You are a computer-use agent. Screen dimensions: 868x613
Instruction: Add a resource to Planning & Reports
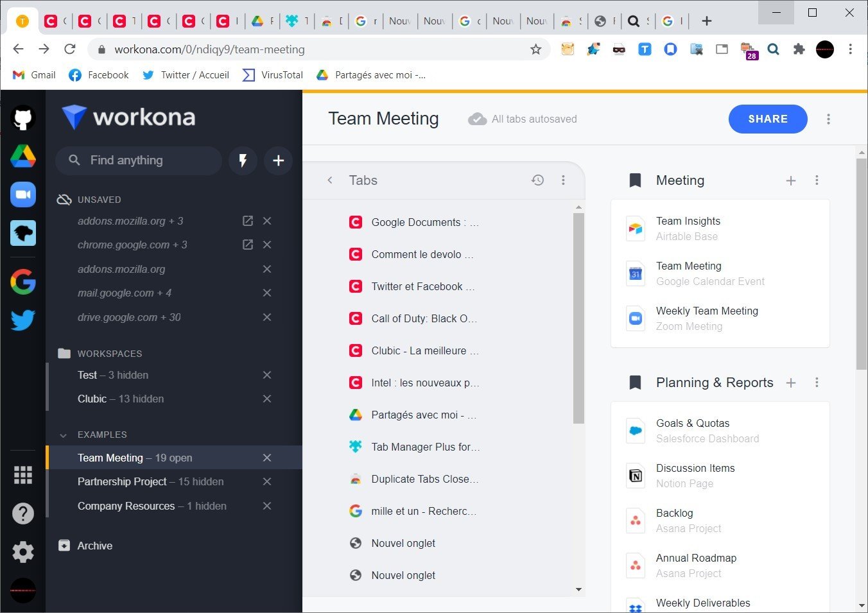coord(791,383)
